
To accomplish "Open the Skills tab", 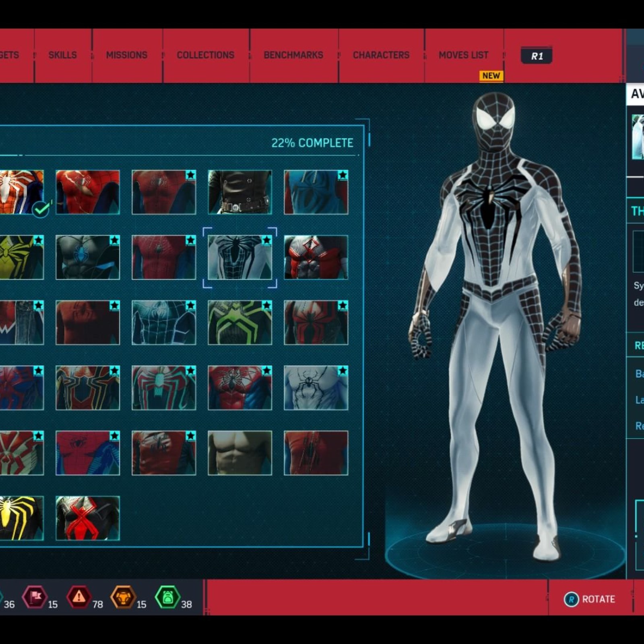I will pos(63,55).
